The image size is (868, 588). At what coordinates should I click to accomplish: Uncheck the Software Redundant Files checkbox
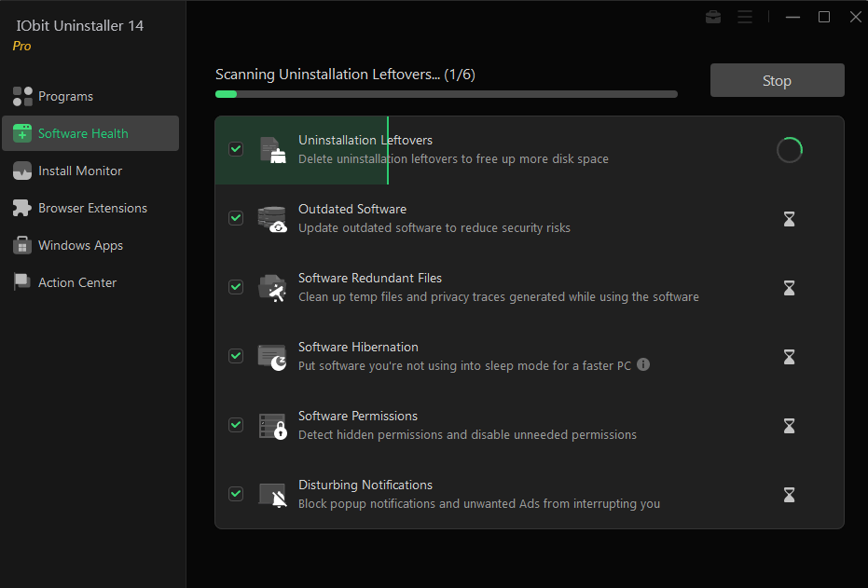click(x=236, y=286)
